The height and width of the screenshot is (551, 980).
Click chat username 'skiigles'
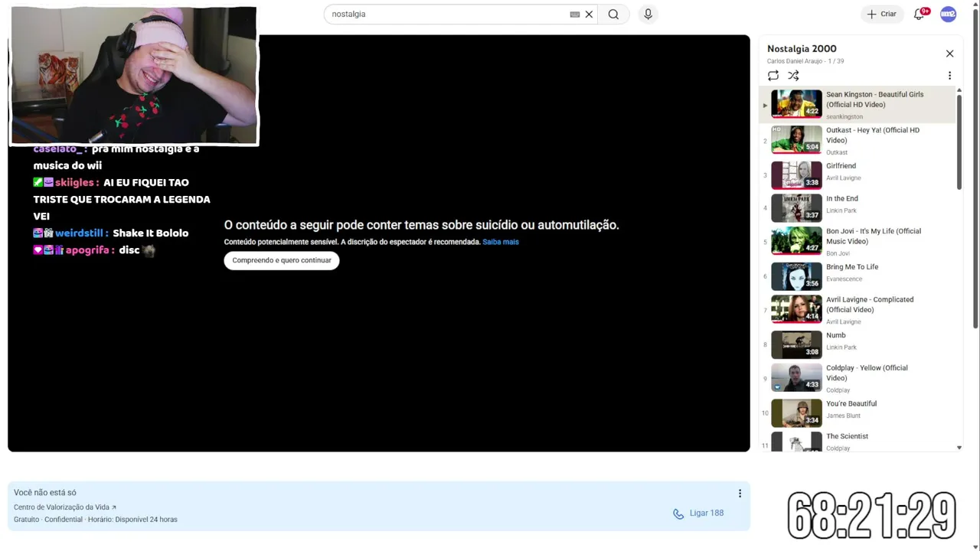pos(74,182)
